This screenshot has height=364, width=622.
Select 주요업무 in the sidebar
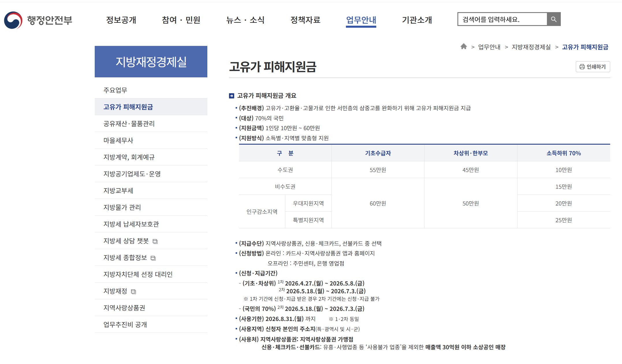coord(115,90)
